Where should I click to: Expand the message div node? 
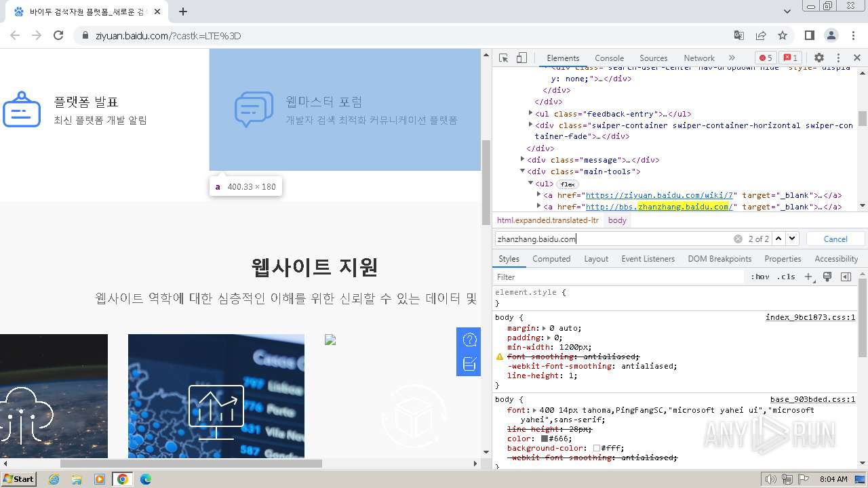pos(523,159)
